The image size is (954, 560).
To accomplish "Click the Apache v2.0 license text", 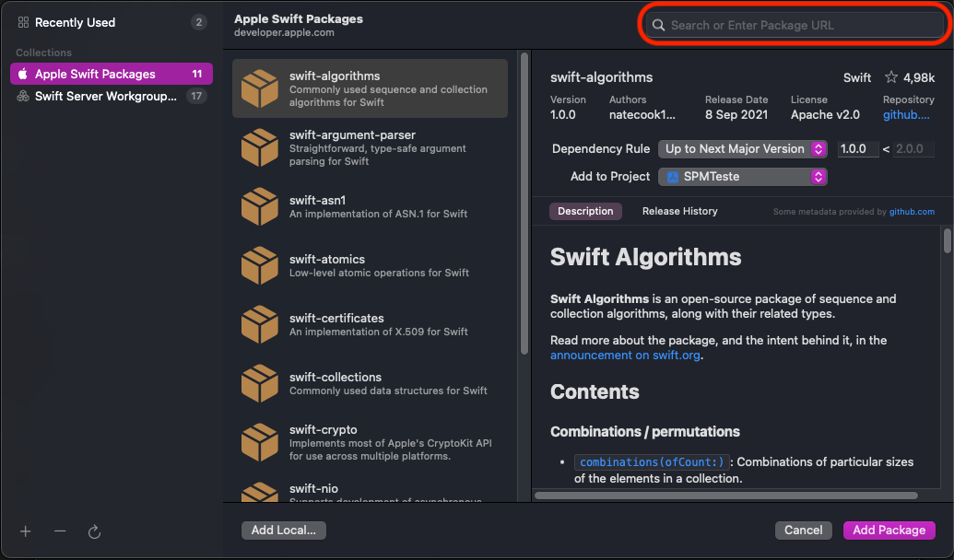I will coord(825,115).
